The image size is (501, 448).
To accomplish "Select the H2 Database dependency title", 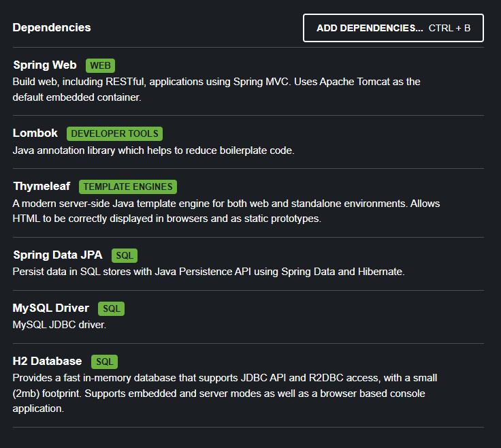I will (47, 361).
